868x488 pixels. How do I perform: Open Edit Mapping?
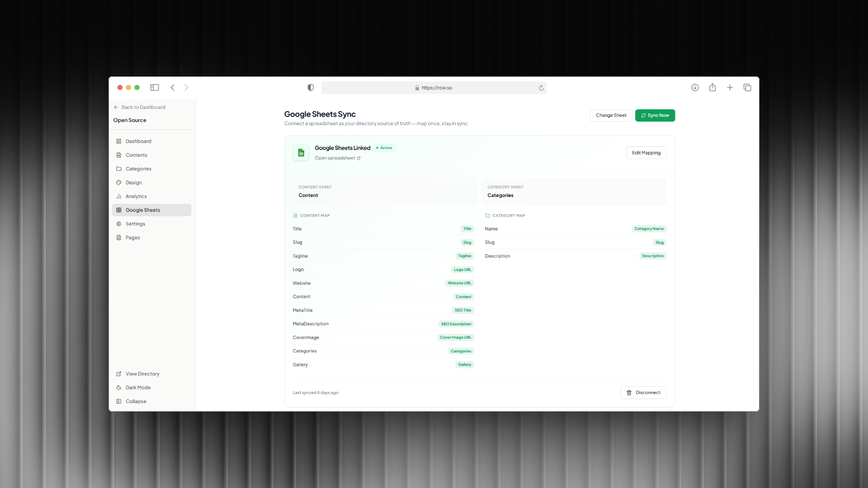coord(646,153)
